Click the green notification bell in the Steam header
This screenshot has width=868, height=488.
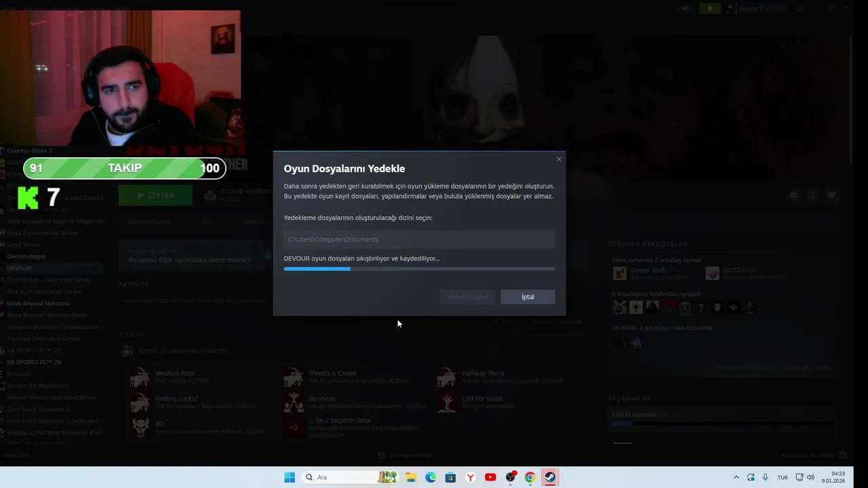tap(710, 8)
